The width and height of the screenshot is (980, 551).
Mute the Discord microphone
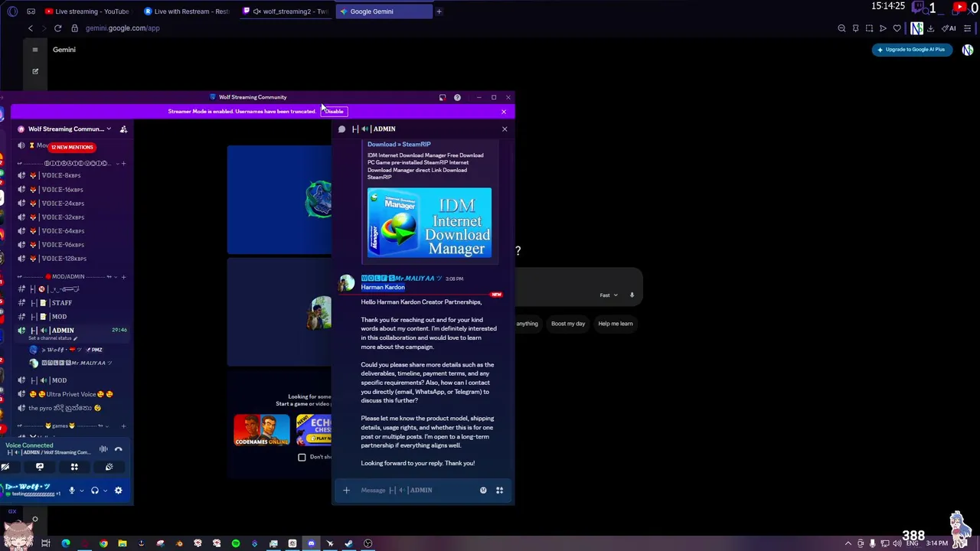(72, 491)
